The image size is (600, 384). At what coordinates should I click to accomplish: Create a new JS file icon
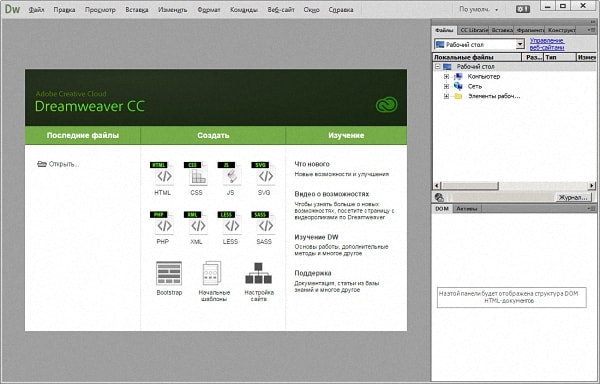[x=230, y=174]
